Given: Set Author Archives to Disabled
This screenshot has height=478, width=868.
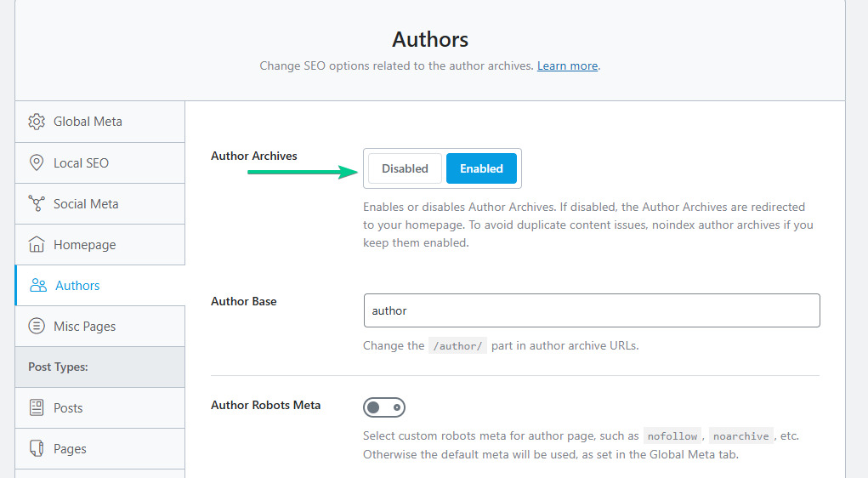Looking at the screenshot, I should 405,168.
